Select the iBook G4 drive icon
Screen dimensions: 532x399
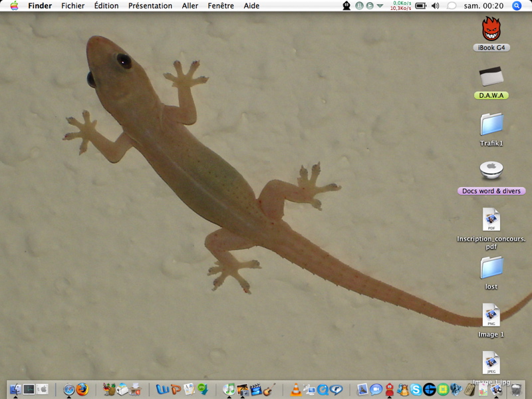click(x=491, y=34)
